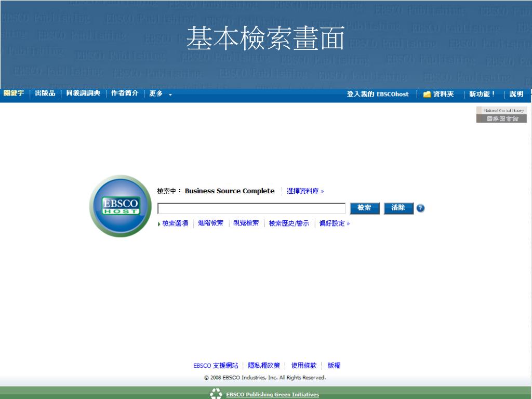Click the National Central Library logo
This screenshot has width=532, height=399.
click(501, 115)
